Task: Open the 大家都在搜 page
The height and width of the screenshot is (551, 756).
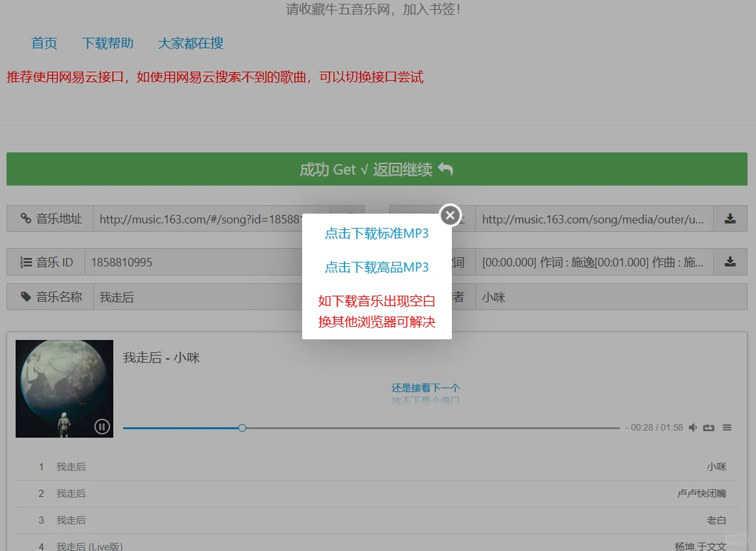Action: [191, 43]
